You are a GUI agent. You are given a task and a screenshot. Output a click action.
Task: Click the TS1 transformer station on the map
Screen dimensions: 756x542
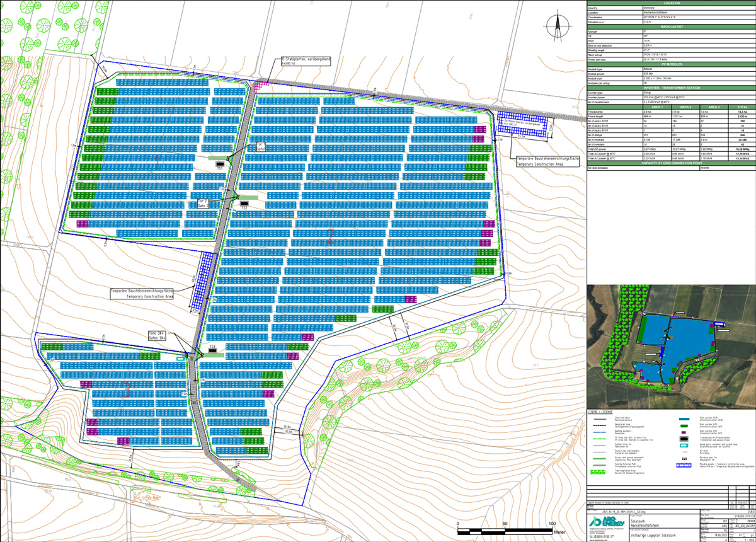point(220,164)
